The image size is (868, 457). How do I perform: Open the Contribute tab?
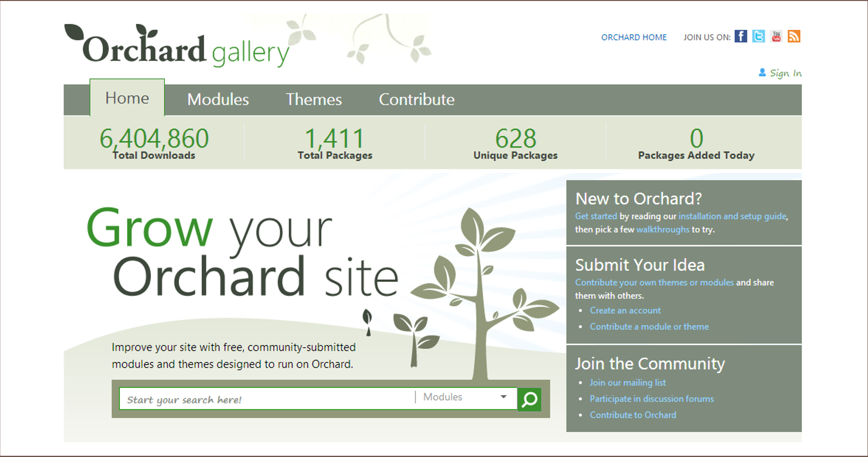(x=417, y=100)
